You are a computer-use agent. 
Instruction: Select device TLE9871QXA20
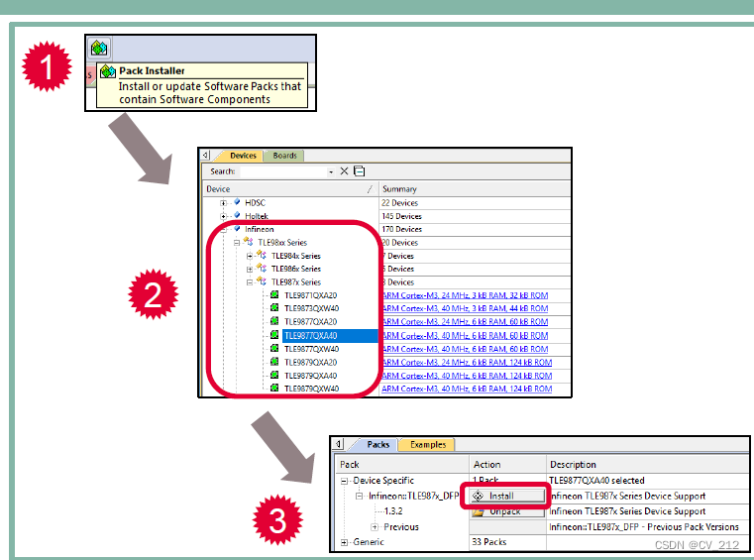[x=311, y=295]
